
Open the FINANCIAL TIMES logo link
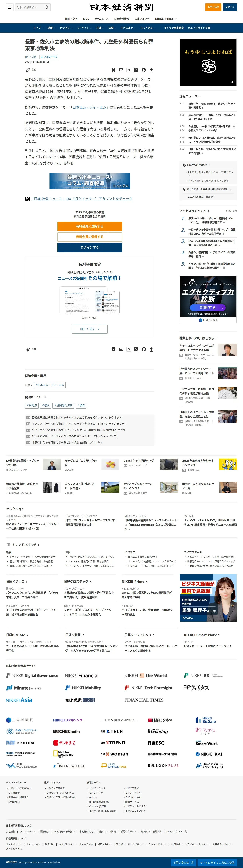click(x=144, y=700)
